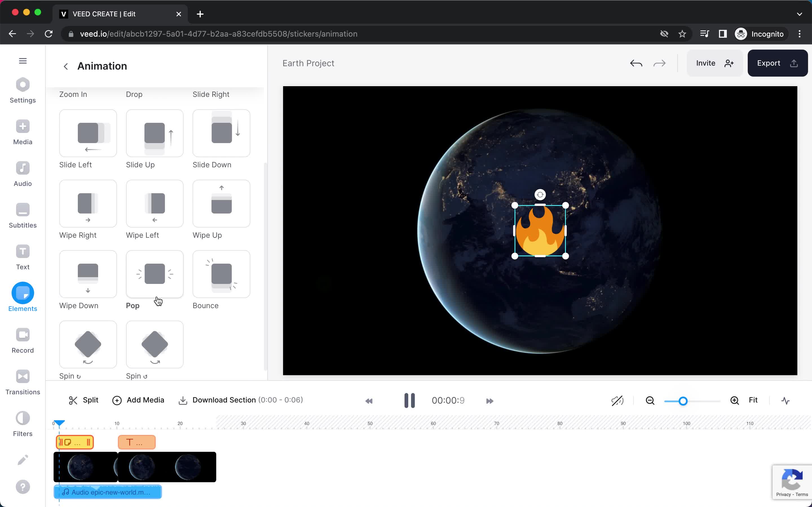Drag the zoom level slider right
The image size is (812, 507).
[683, 401]
